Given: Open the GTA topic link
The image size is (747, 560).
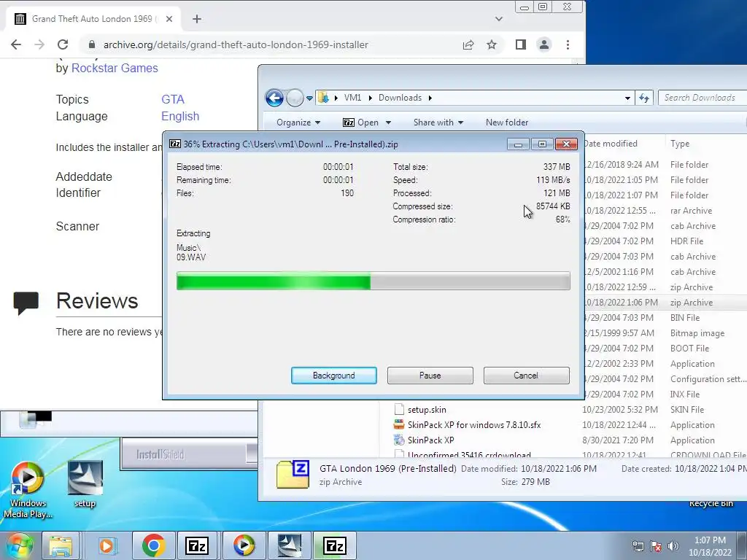Looking at the screenshot, I should (172, 99).
